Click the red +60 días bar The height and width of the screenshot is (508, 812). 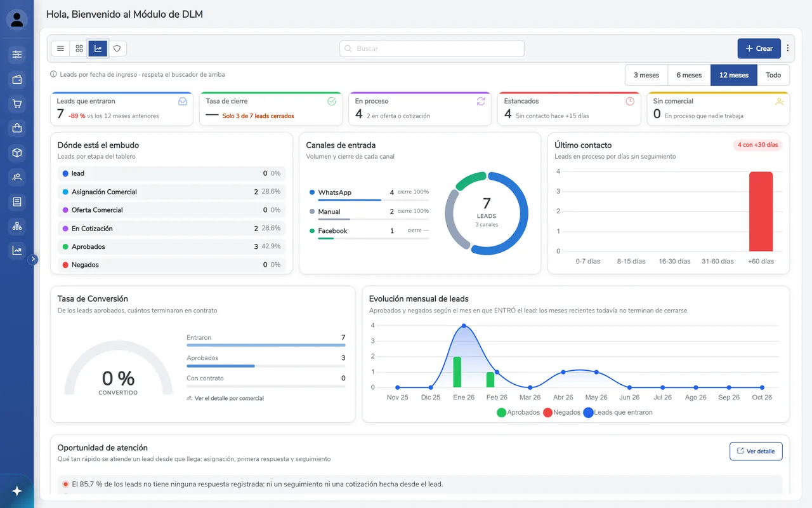click(x=761, y=211)
